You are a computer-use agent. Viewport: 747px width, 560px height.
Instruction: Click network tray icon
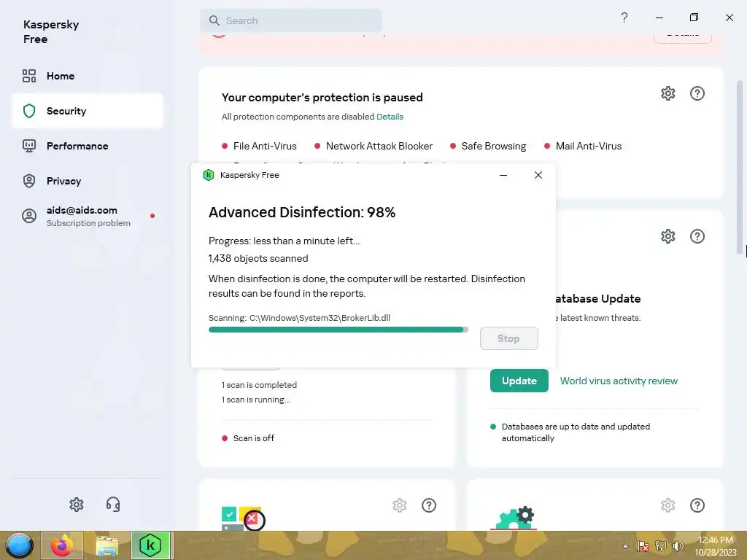click(661, 546)
